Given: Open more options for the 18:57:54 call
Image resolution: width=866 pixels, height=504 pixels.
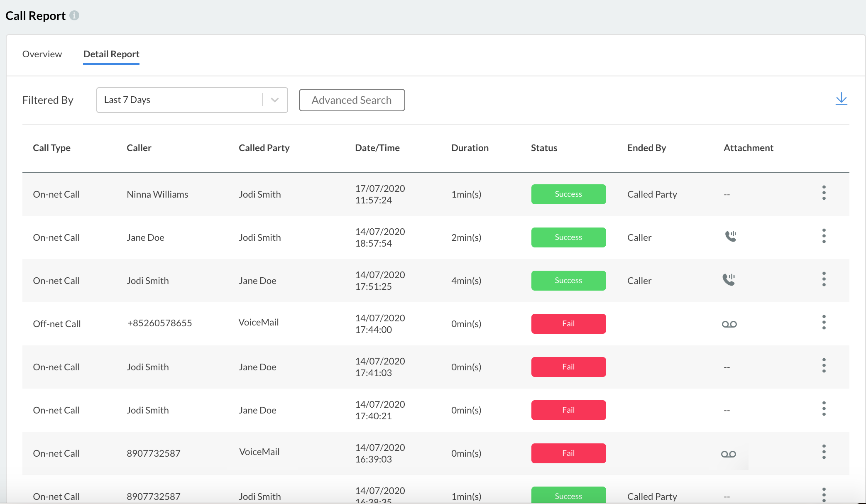Looking at the screenshot, I should tap(824, 236).
